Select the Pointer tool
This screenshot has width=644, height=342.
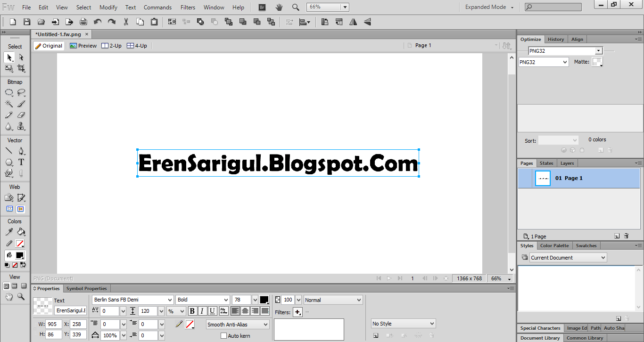[9, 57]
